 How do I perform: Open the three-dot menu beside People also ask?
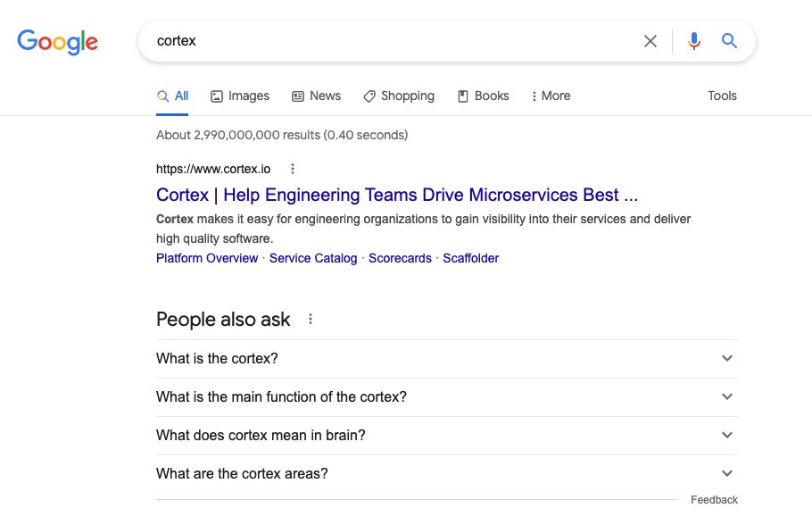[x=311, y=320]
